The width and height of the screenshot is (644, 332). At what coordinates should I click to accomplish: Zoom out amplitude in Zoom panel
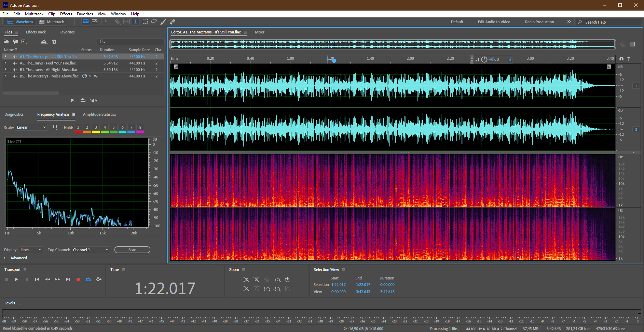tap(246, 289)
